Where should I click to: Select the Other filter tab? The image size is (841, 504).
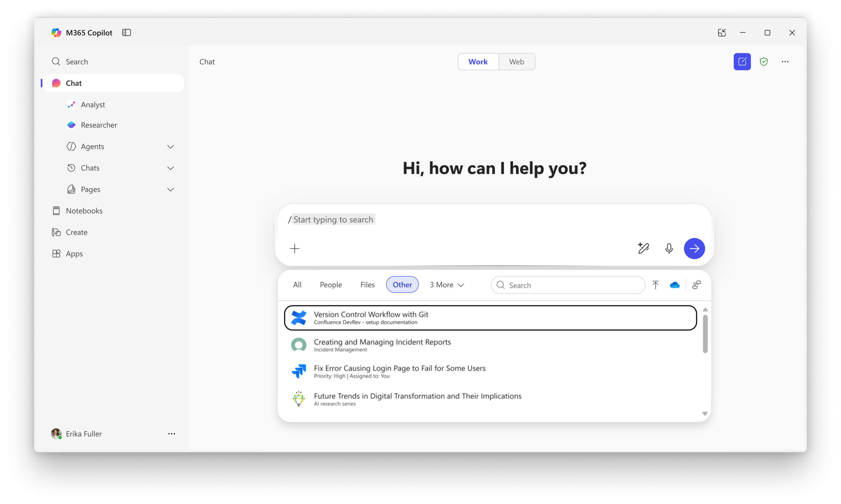point(402,285)
